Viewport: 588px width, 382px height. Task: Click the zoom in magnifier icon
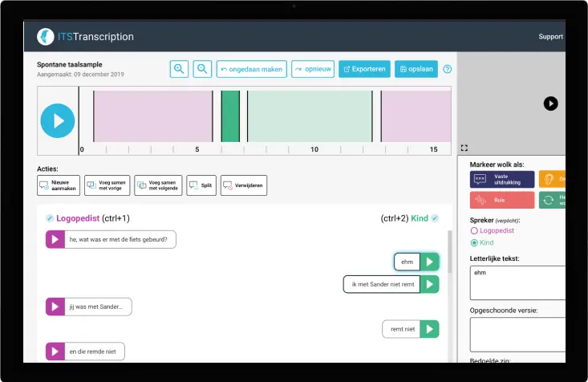click(x=179, y=69)
